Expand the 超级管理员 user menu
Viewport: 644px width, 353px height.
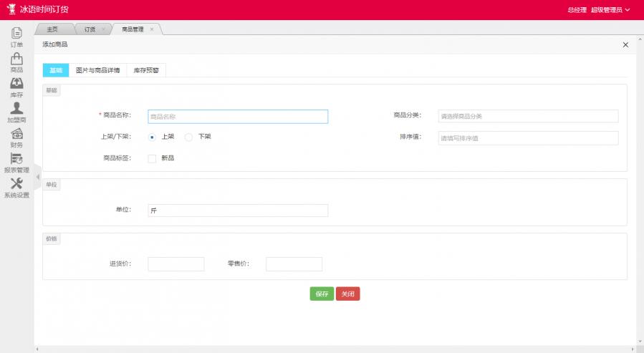click(610, 10)
